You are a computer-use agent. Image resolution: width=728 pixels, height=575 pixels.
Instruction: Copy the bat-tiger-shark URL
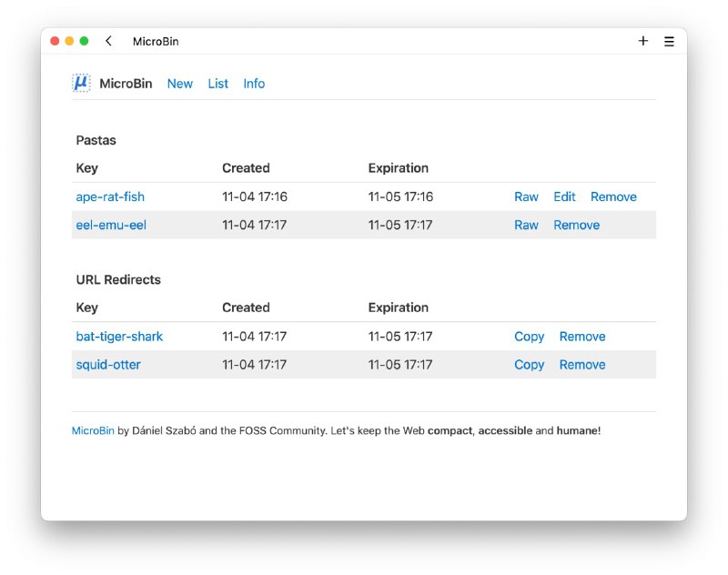[x=529, y=337]
